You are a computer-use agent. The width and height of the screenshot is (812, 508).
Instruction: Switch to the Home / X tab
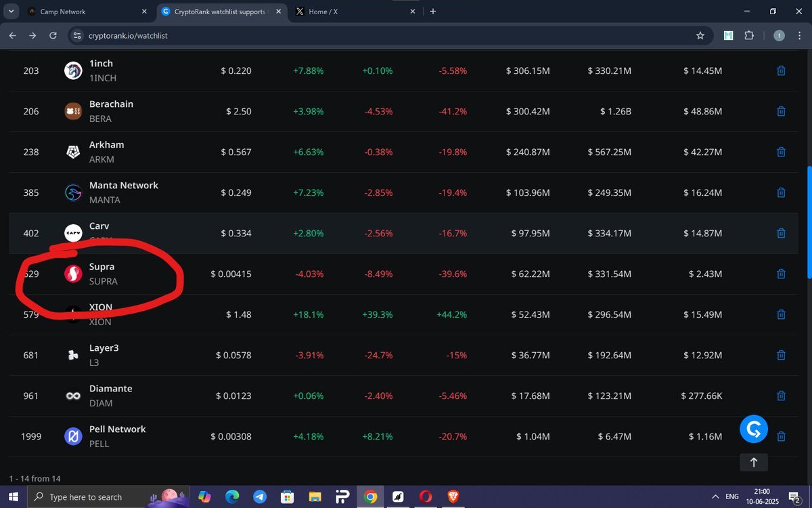[x=355, y=12]
